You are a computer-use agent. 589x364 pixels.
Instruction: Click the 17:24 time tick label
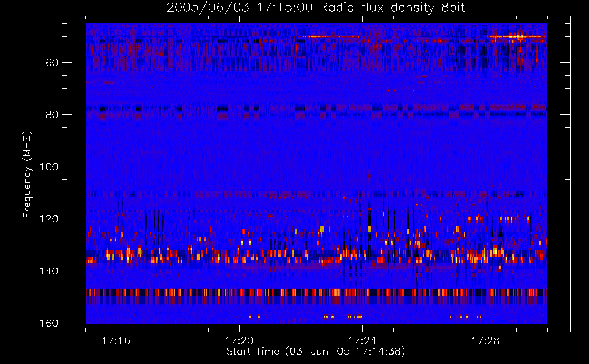[362, 341]
